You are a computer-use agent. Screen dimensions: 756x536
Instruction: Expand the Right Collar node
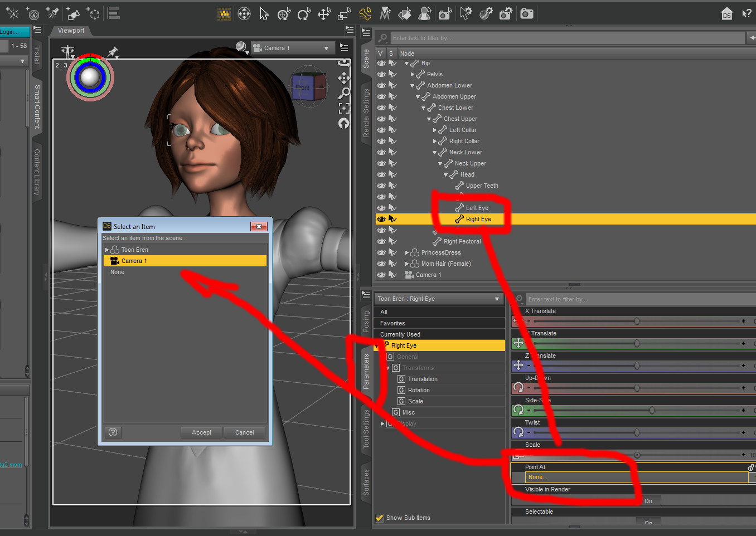tap(435, 142)
